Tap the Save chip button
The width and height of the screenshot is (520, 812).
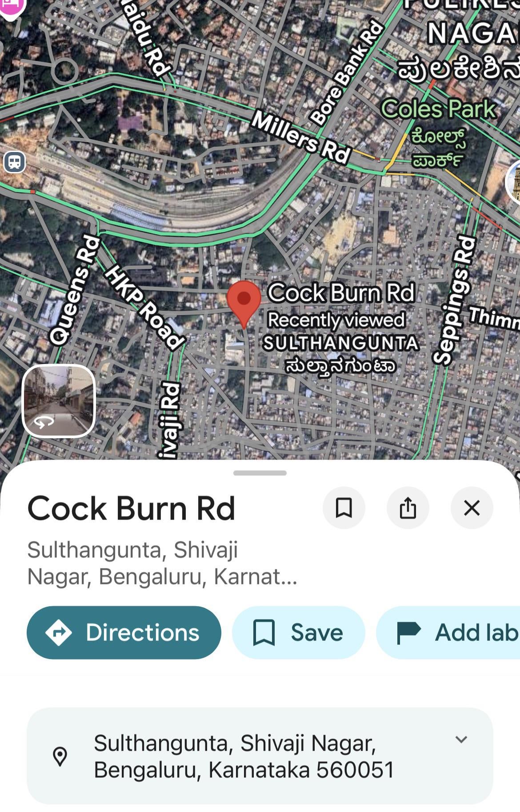[299, 632]
